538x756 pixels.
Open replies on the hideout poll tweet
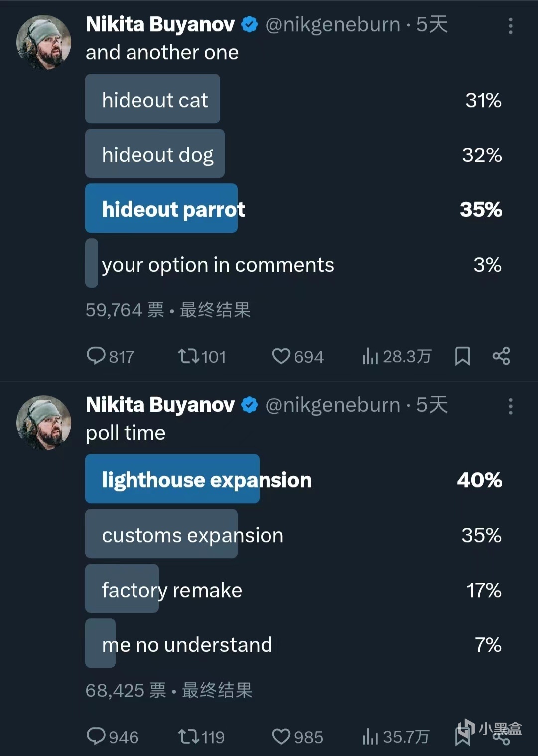pyautogui.click(x=110, y=356)
